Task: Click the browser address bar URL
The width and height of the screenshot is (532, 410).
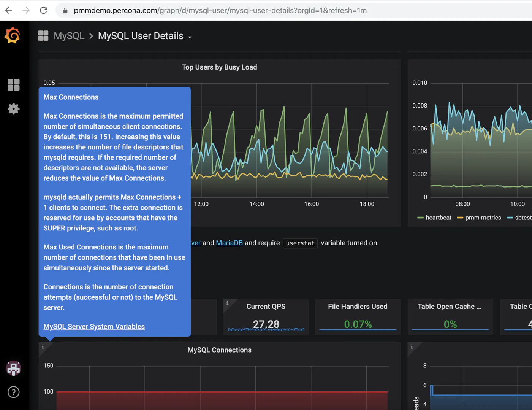Action: pos(220,10)
